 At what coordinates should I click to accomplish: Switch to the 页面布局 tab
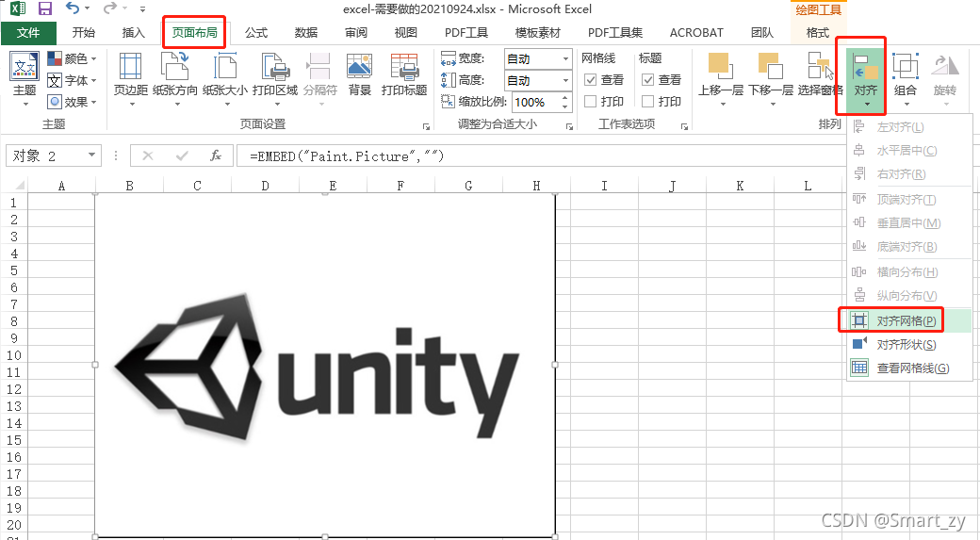tap(195, 32)
